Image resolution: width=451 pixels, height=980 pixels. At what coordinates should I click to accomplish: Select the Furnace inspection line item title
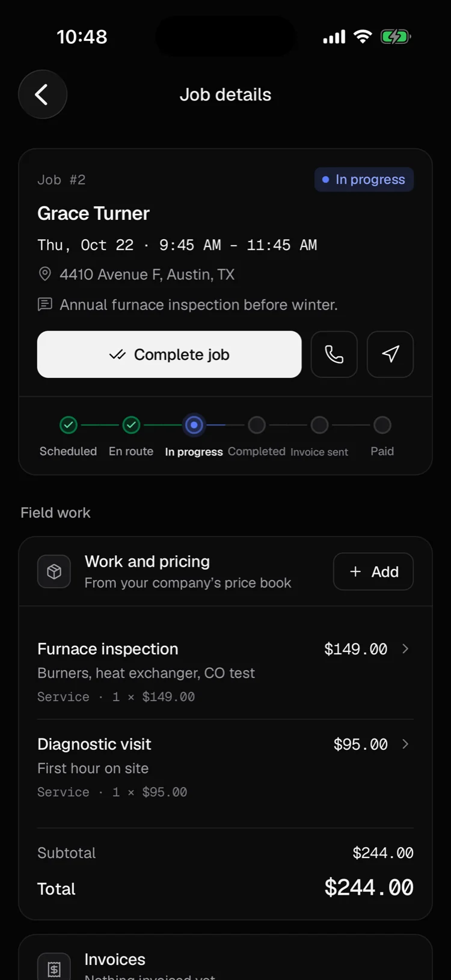tap(108, 649)
